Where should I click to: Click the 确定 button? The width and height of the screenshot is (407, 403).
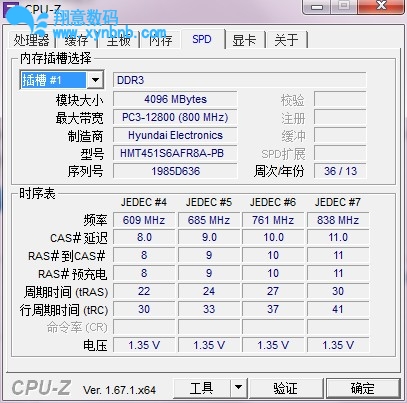(x=363, y=388)
